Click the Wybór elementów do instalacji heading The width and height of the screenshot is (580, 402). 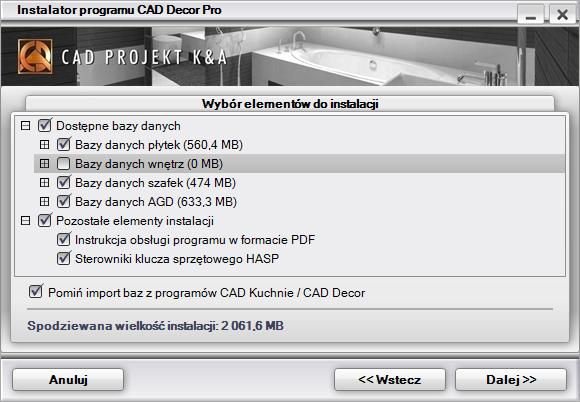[x=290, y=104]
